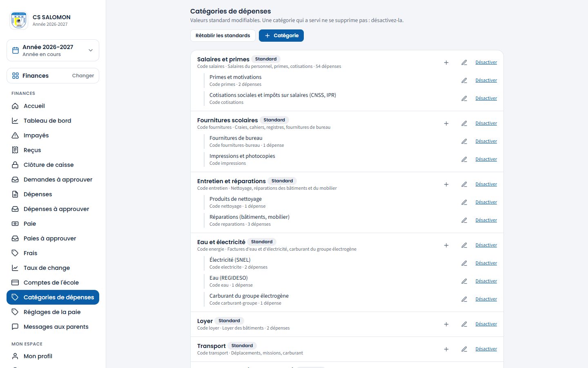
Task: Edit Produits de nettoyage subcategory
Action: (464, 202)
